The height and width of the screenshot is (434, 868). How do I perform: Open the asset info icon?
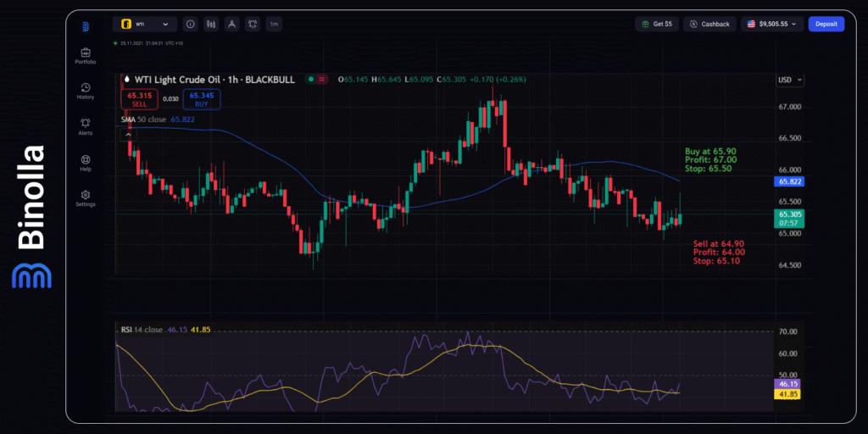(x=189, y=25)
